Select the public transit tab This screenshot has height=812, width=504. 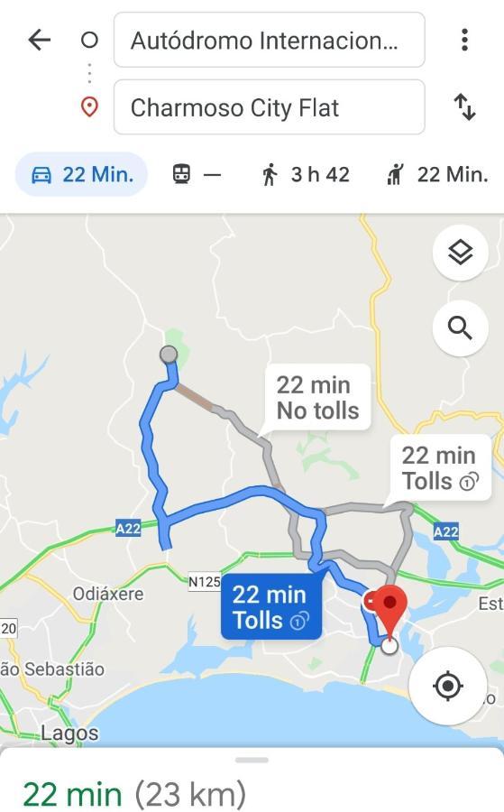[x=197, y=174]
